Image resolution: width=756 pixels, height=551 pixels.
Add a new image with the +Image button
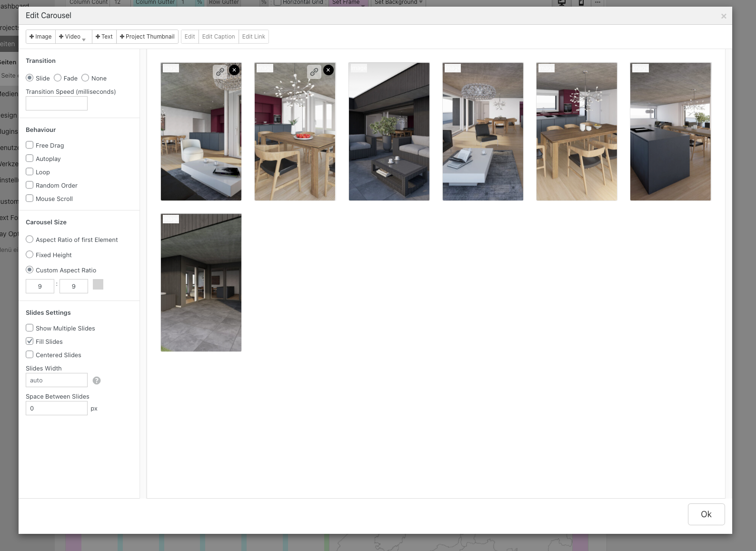pyautogui.click(x=40, y=37)
